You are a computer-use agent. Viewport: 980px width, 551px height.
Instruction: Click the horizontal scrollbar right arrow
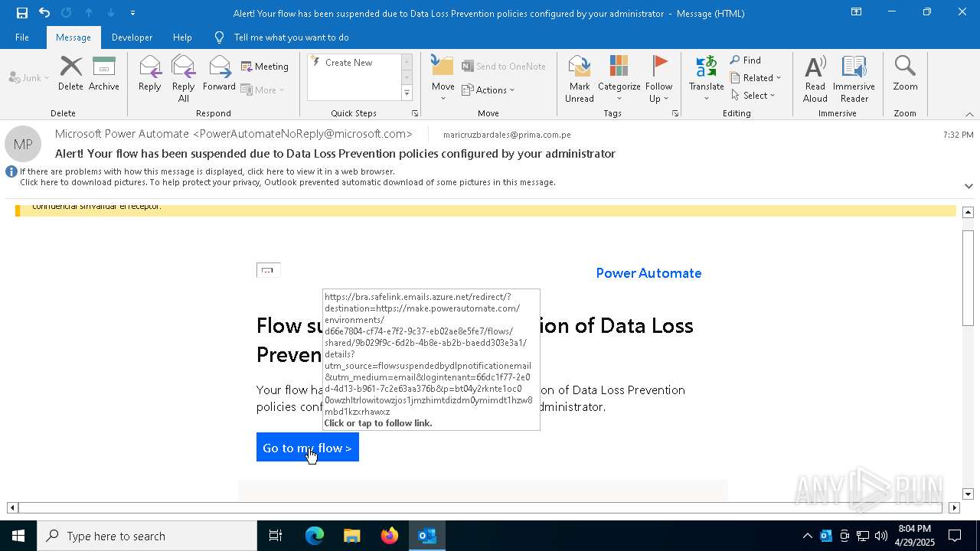point(954,507)
